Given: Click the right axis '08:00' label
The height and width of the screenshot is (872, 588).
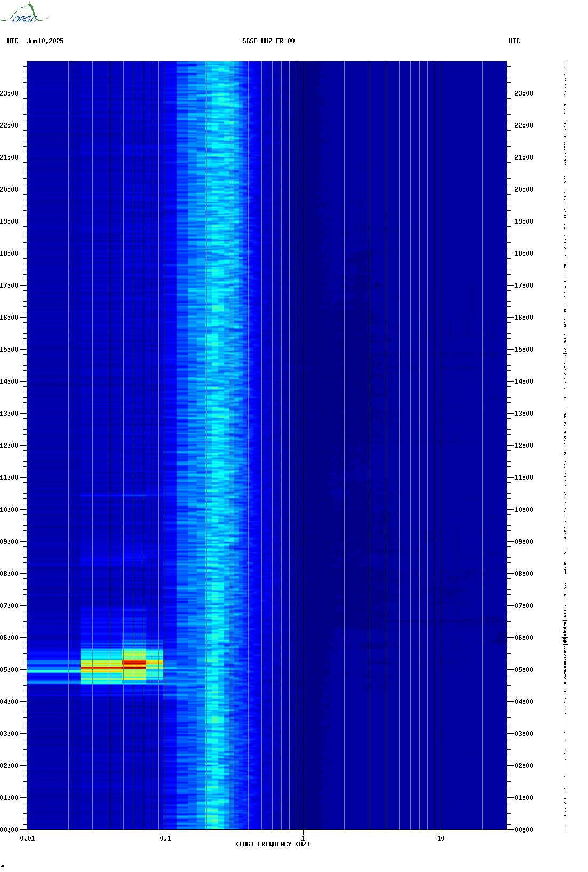Looking at the screenshot, I should [x=524, y=574].
